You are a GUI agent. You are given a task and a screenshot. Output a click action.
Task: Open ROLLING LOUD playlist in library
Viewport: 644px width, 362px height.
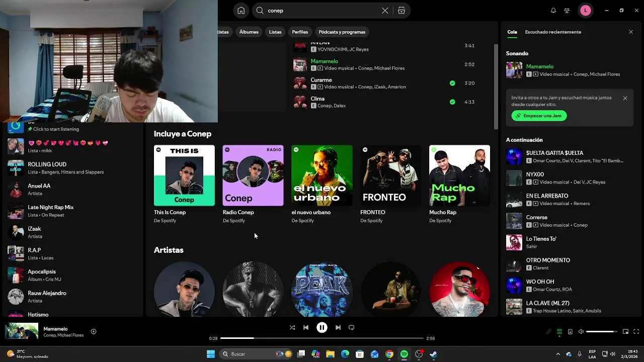73,168
